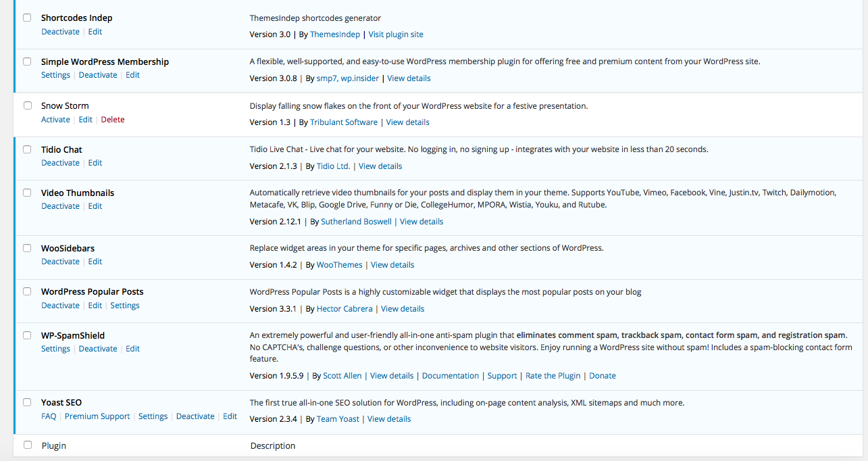This screenshot has width=868, height=461.
Task: View details for Tidio Chat
Action: tap(380, 166)
